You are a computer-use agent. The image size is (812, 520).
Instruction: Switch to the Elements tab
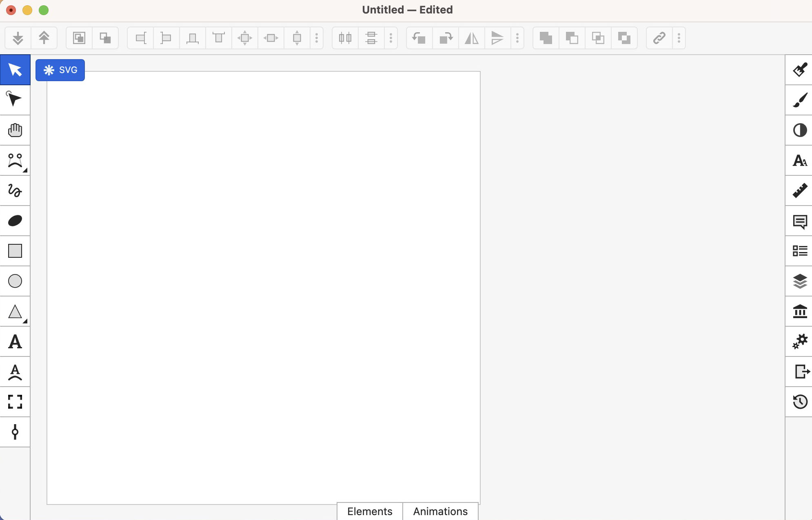tap(370, 511)
